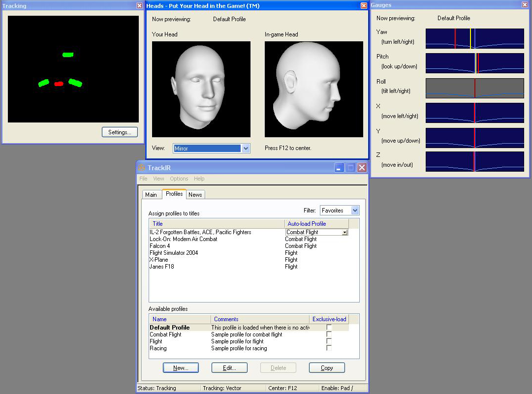This screenshot has width=532, height=394.
Task: Open the Help menu
Action: [x=199, y=179]
